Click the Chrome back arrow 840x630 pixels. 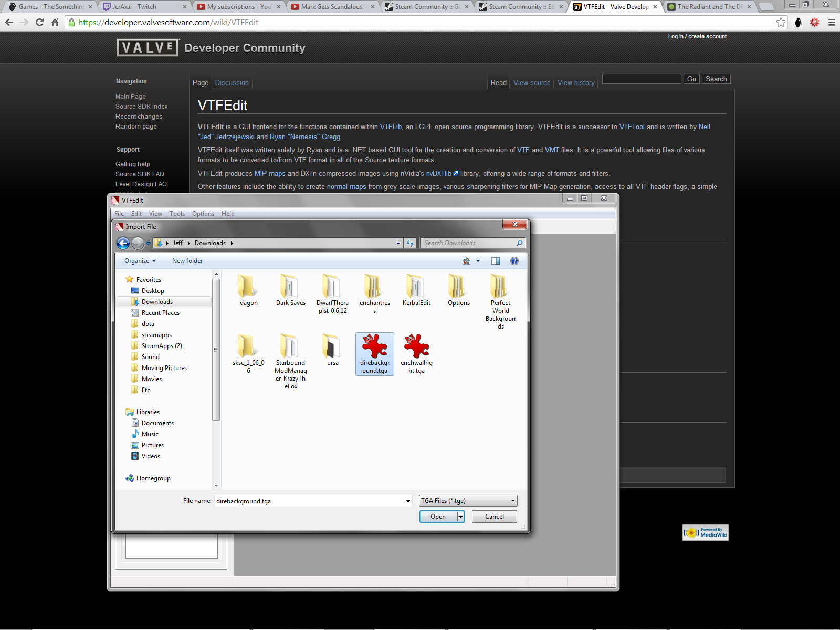point(9,22)
